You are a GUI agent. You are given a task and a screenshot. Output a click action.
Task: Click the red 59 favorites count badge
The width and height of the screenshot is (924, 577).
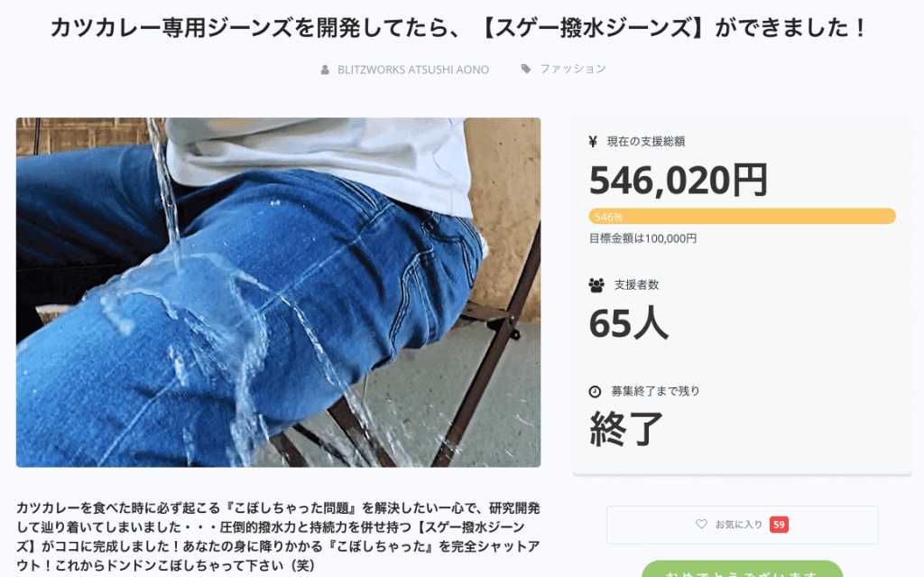click(x=779, y=525)
